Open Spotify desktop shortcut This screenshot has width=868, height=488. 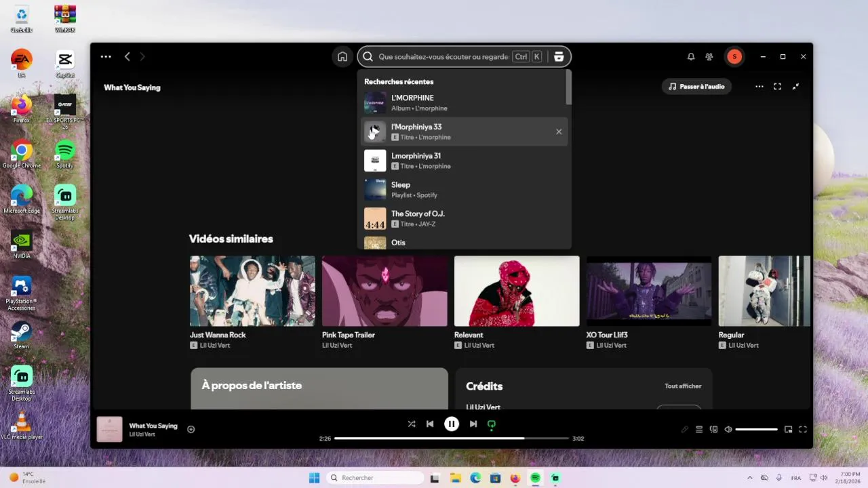65,155
